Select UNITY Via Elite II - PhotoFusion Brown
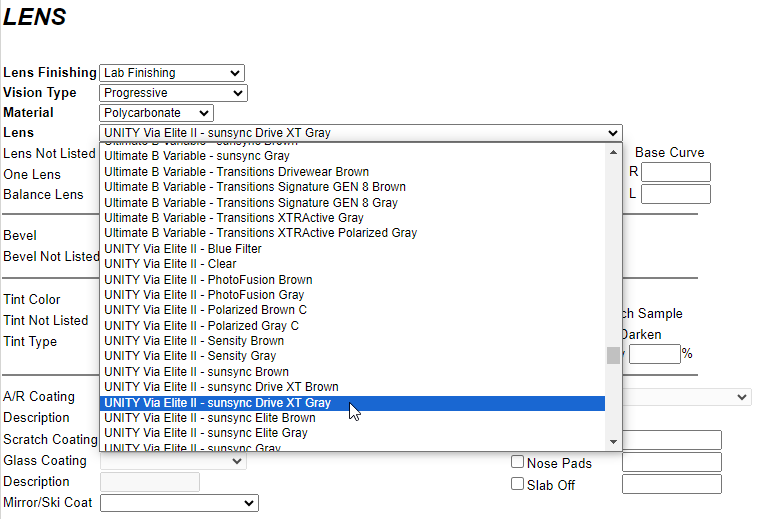This screenshot has width=766, height=519. point(208,280)
